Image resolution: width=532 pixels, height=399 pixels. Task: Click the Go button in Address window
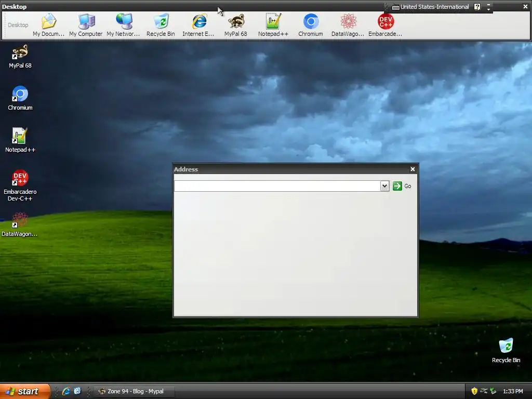point(402,186)
